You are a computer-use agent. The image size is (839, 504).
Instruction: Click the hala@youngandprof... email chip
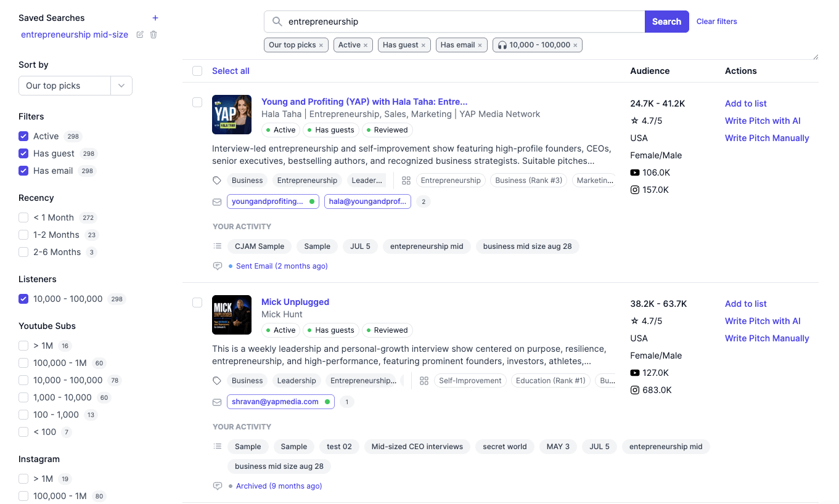click(367, 201)
